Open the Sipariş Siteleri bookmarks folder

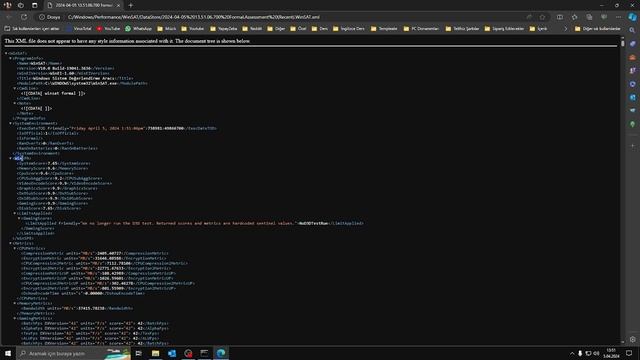504,29
